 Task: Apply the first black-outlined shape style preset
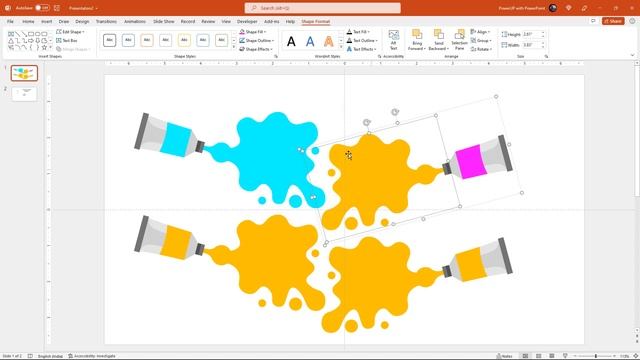coord(109,40)
